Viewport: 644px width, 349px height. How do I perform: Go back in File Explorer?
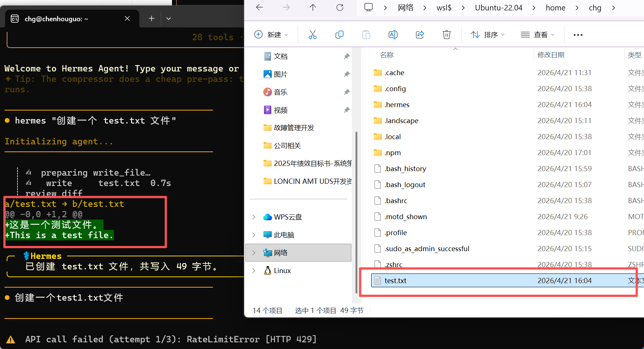click(259, 7)
